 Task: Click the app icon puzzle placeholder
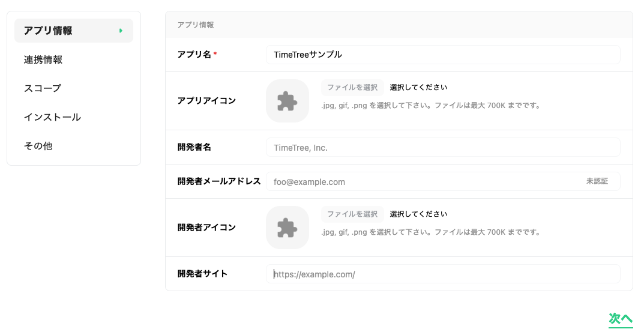[x=287, y=101]
